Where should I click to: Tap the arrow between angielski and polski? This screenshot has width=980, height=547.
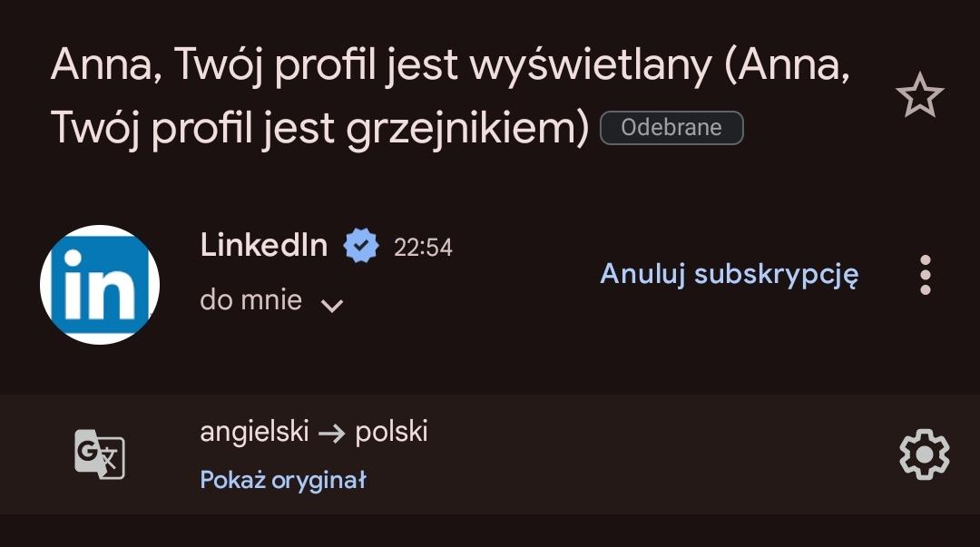(x=332, y=433)
